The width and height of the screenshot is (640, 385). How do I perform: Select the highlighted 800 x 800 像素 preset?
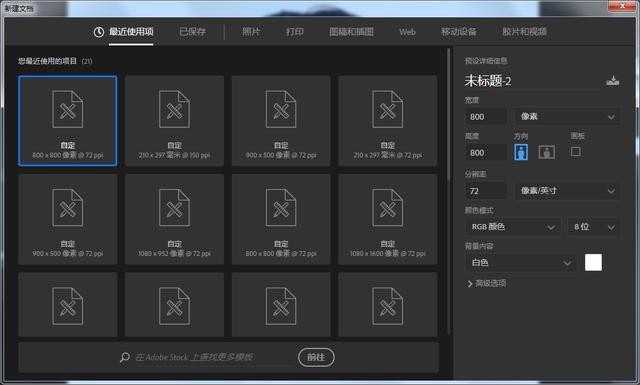tap(67, 121)
